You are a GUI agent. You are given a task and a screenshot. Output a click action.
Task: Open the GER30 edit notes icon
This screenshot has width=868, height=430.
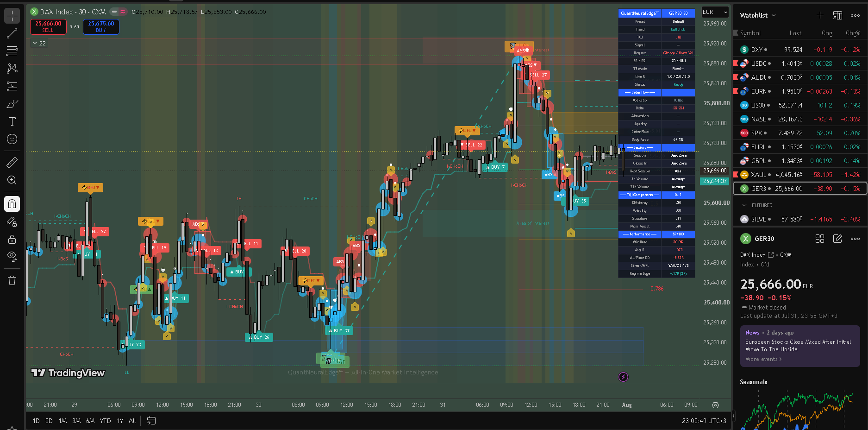point(837,239)
